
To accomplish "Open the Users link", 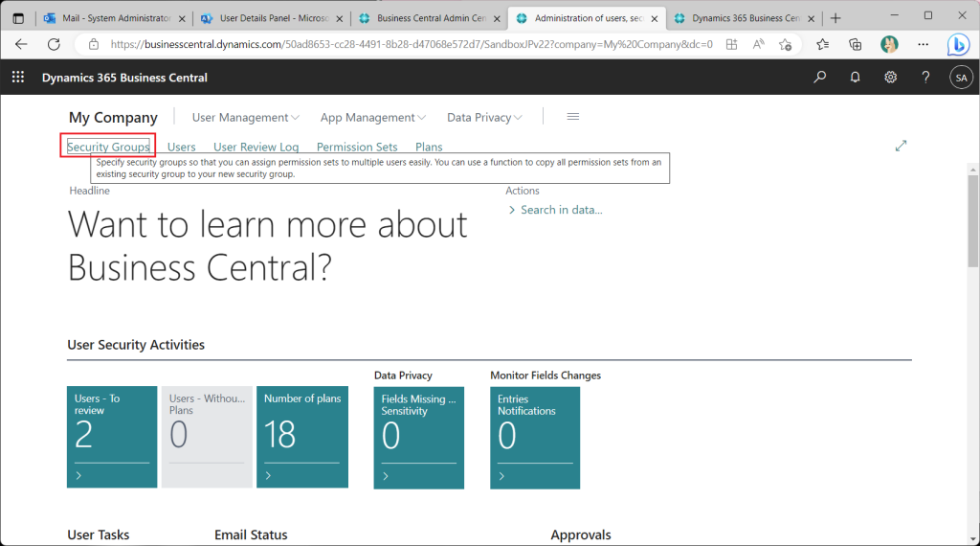I will click(181, 147).
